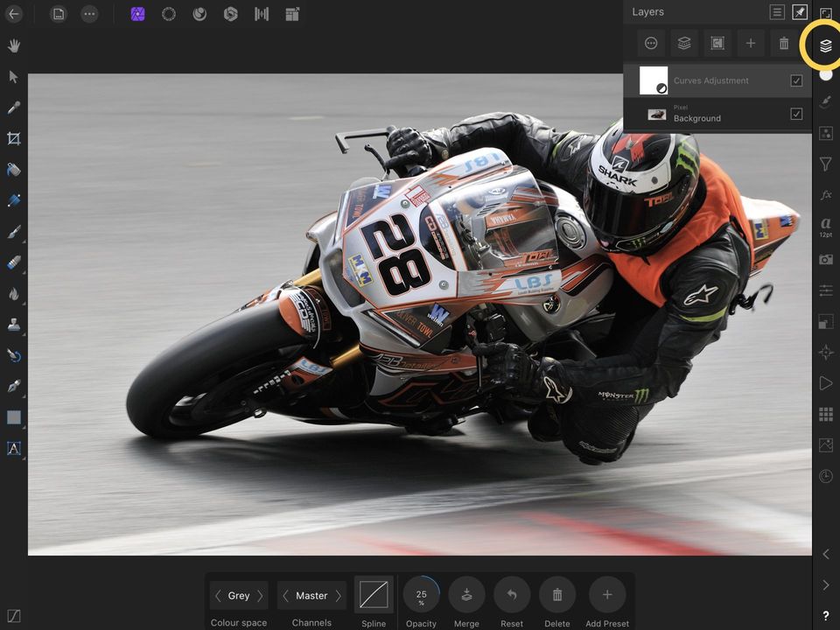Select the Colour Picker eyedropper tool

pos(14,108)
